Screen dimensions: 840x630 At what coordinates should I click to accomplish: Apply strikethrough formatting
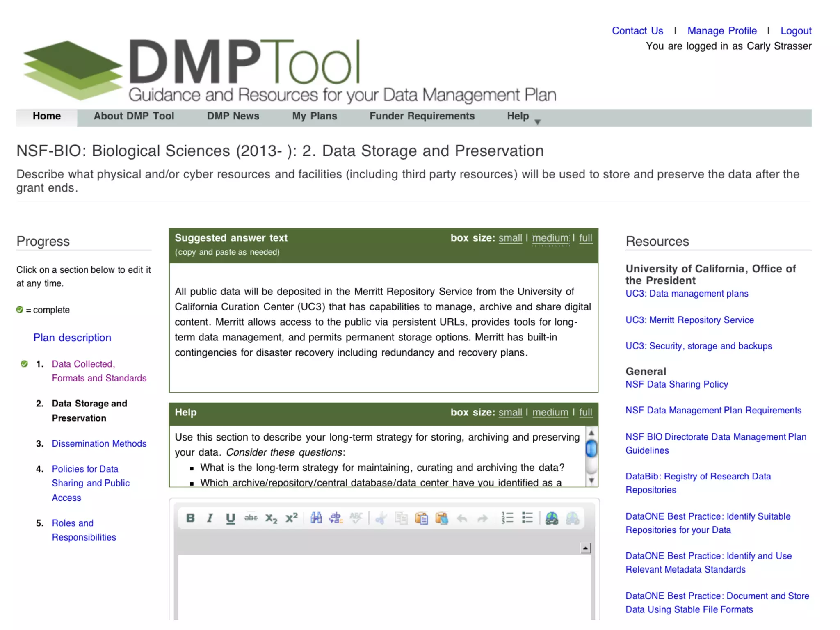(x=251, y=518)
